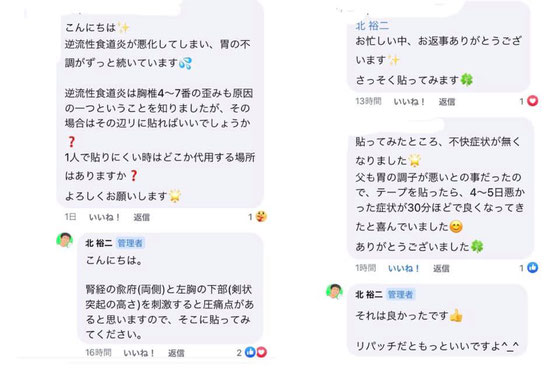Click the emoji reaction under the 1日 comment

[261, 216]
